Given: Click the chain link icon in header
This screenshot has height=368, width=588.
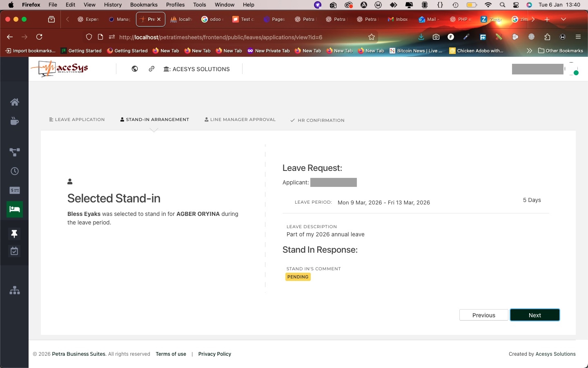Looking at the screenshot, I should (151, 69).
